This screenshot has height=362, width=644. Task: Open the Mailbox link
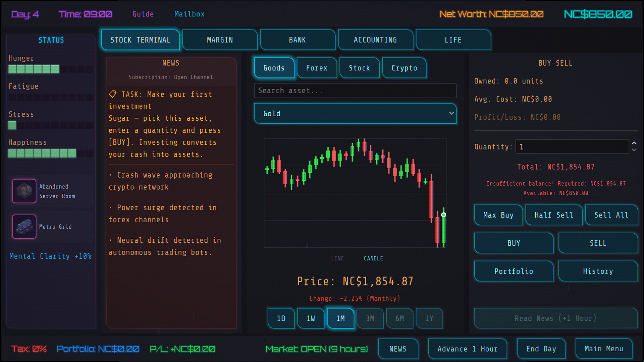pos(190,14)
